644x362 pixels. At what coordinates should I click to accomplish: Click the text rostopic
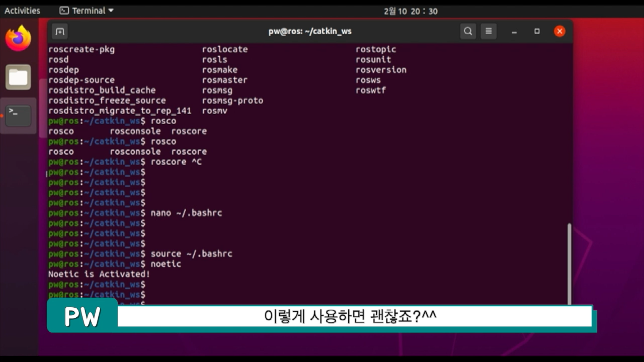[376, 49]
